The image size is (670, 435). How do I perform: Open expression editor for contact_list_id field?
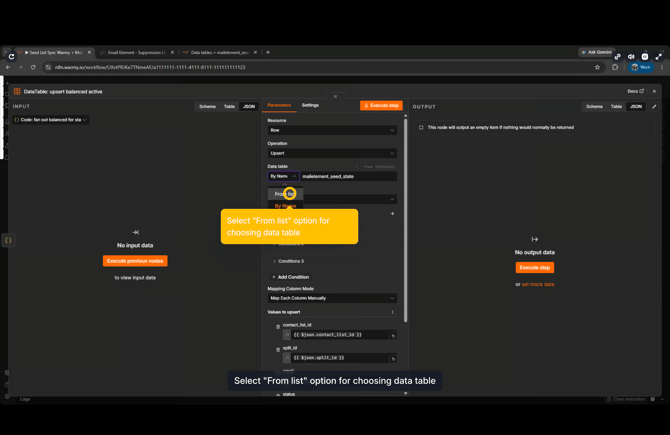pyautogui.click(x=393, y=336)
